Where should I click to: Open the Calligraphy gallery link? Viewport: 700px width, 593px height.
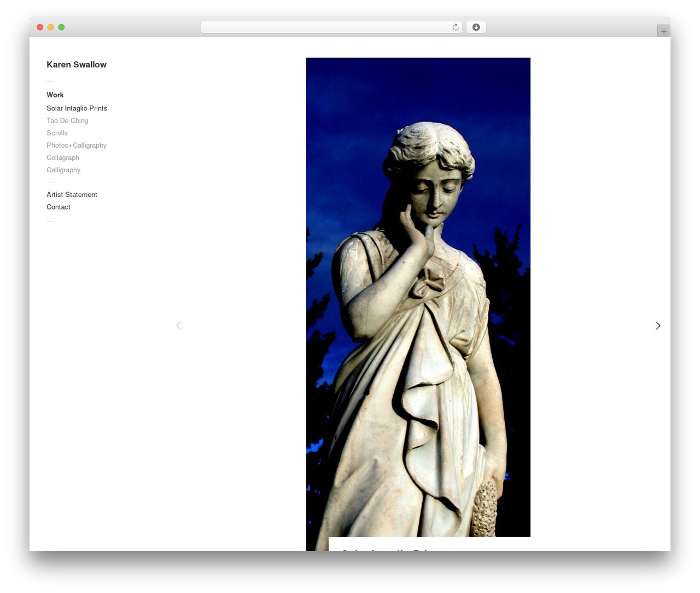click(x=63, y=170)
